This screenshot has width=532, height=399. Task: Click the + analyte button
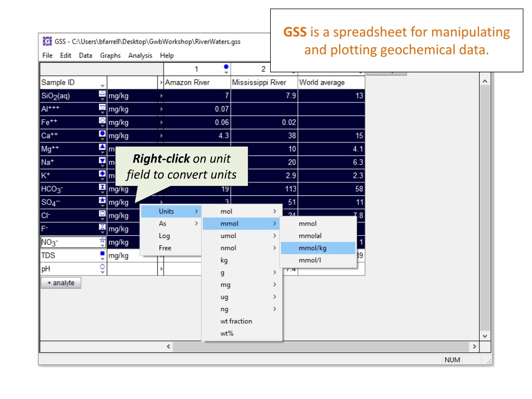[x=61, y=283]
